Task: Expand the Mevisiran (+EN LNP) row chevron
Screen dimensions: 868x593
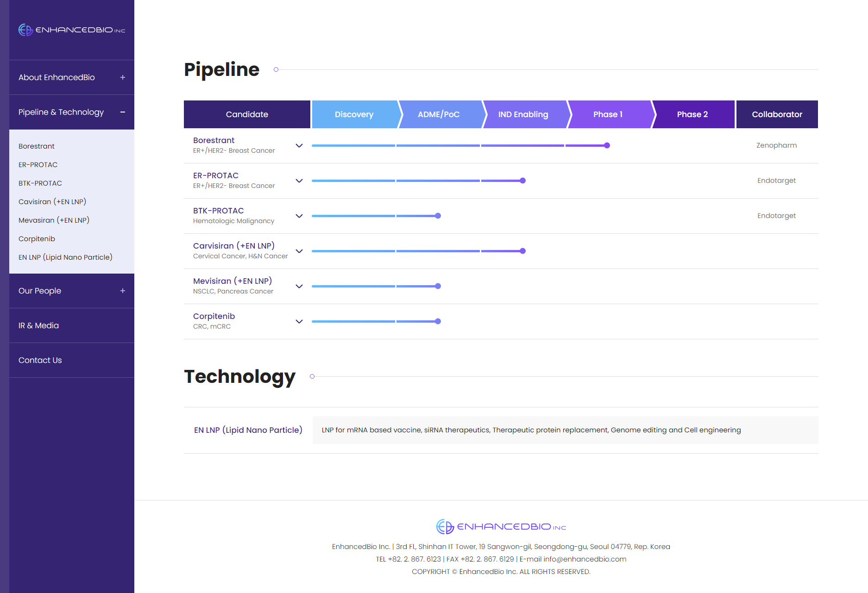Action: tap(299, 286)
